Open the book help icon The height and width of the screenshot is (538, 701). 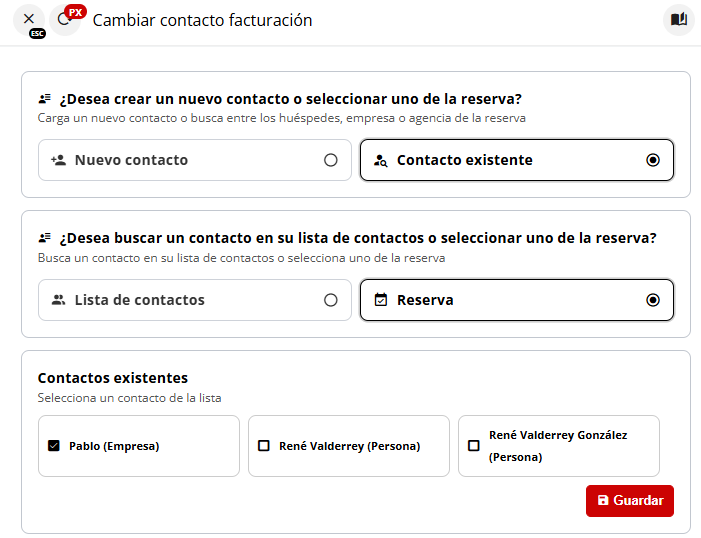click(x=678, y=20)
